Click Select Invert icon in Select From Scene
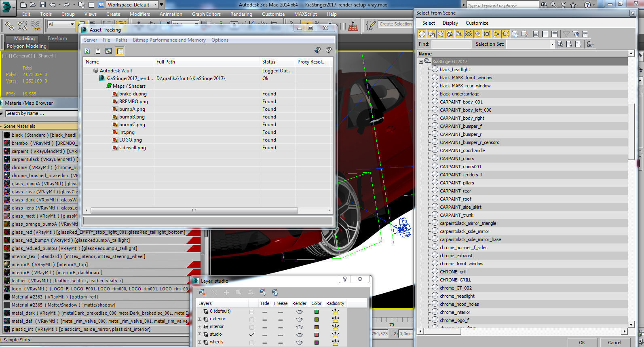Image resolution: width=644 pixels, height=347 pixels. [555, 34]
